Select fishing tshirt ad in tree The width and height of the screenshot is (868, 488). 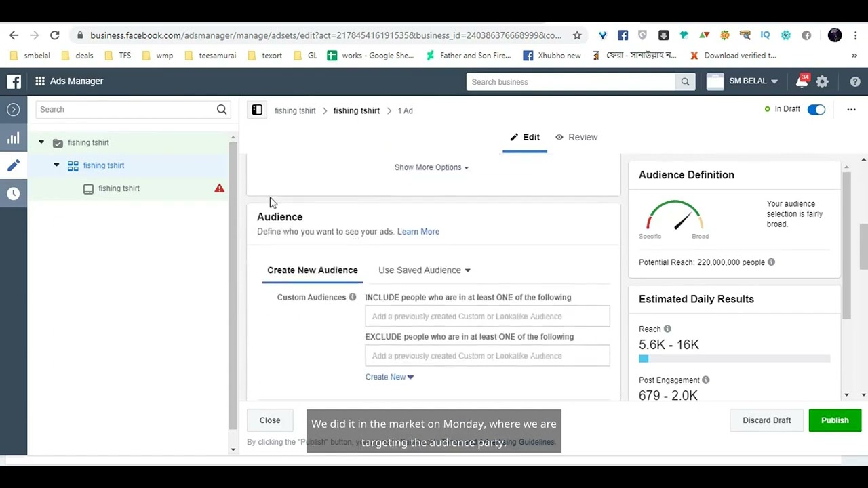click(119, 188)
